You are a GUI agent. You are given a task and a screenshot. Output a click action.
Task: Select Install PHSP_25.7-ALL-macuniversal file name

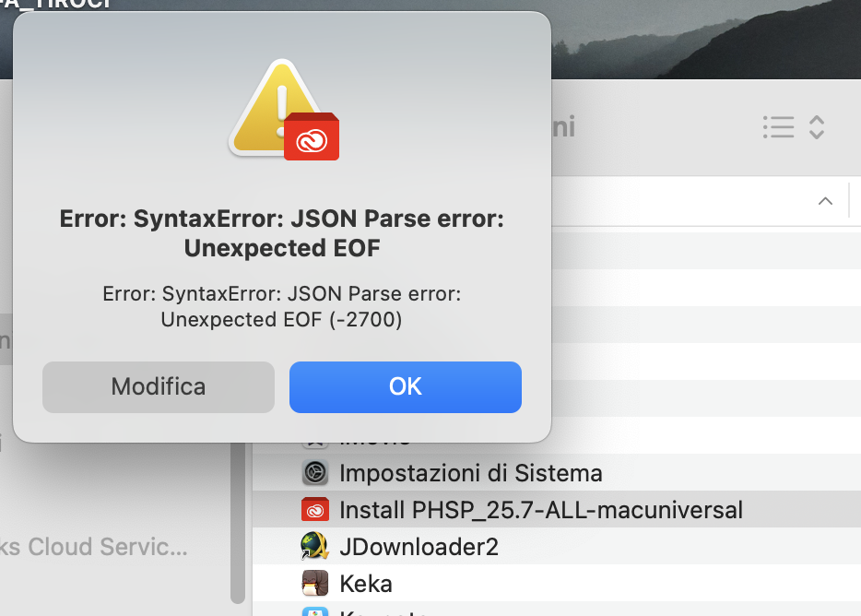[541, 510]
